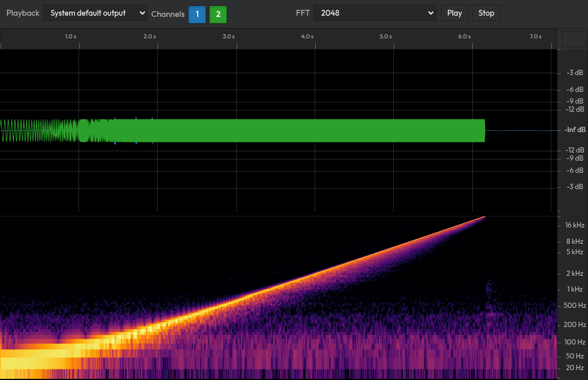
Task: Click the 20 Hz frequency label
Action: click(x=575, y=368)
